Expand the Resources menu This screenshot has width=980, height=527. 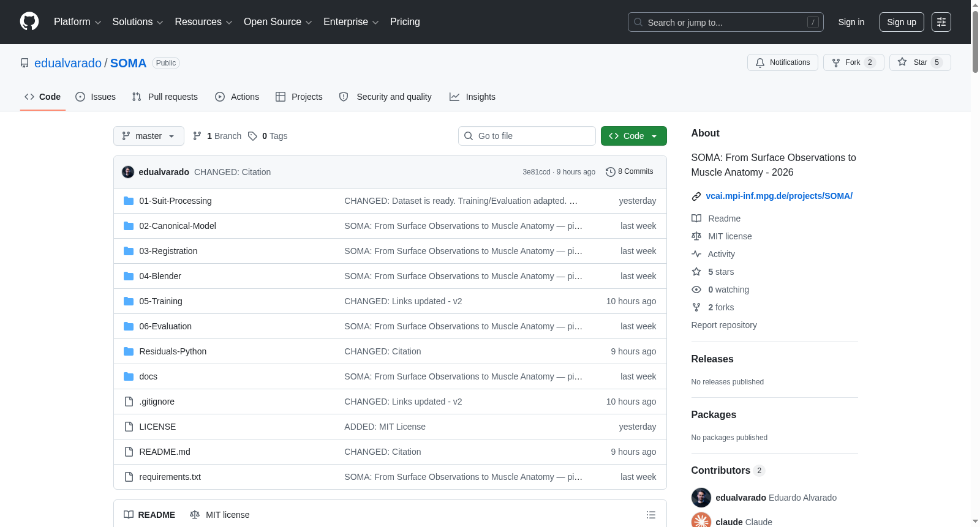(x=203, y=22)
